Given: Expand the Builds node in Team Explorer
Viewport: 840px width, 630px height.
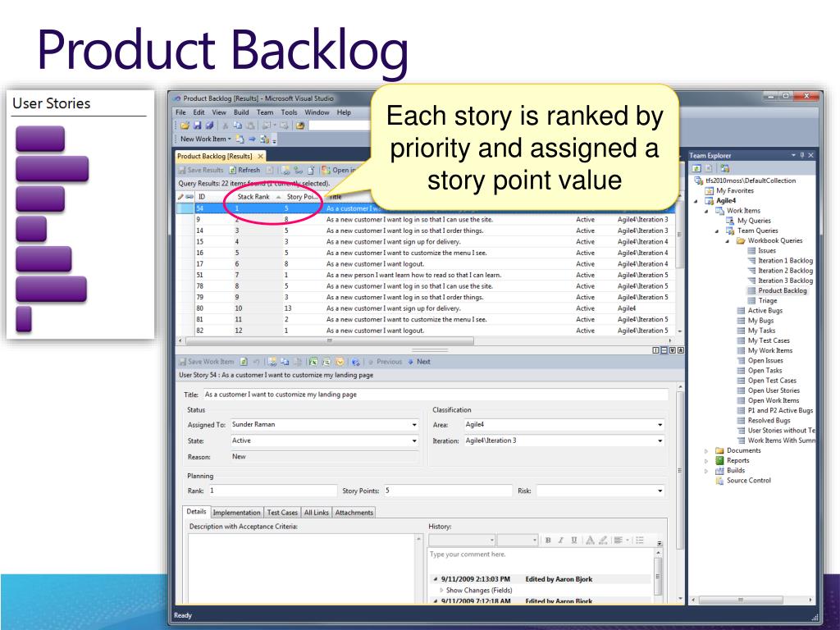Looking at the screenshot, I should [706, 471].
